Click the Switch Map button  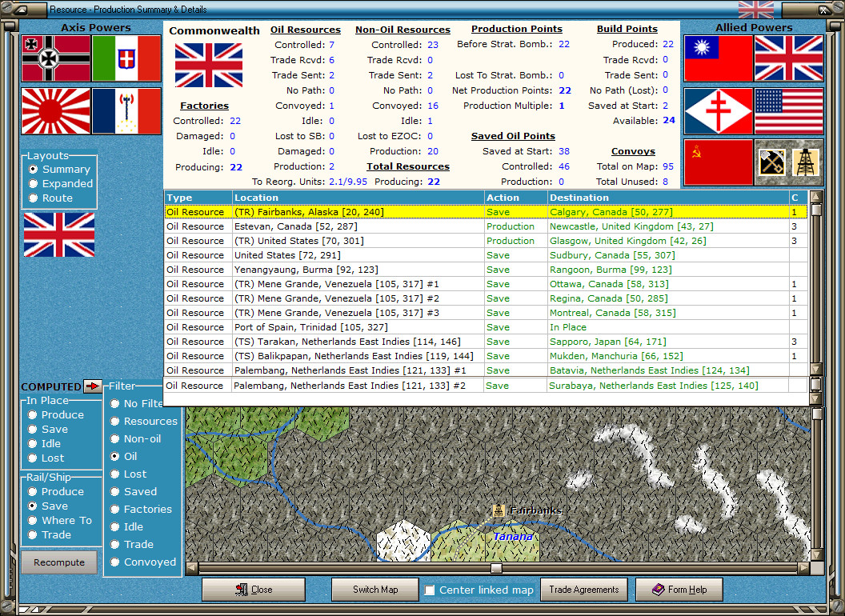click(x=375, y=590)
